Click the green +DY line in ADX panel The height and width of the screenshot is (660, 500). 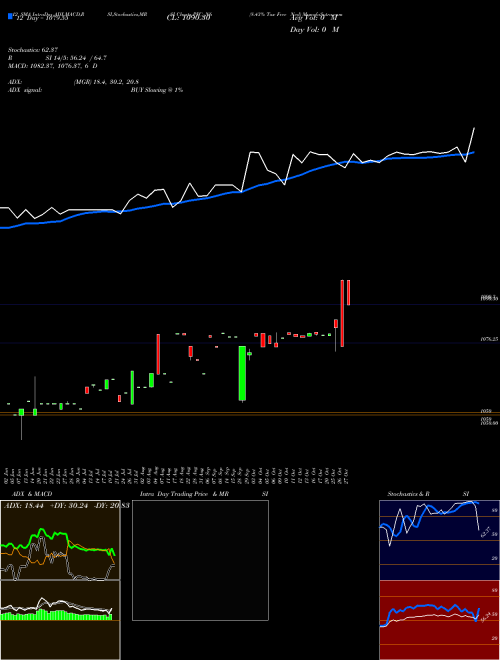tap(58, 541)
